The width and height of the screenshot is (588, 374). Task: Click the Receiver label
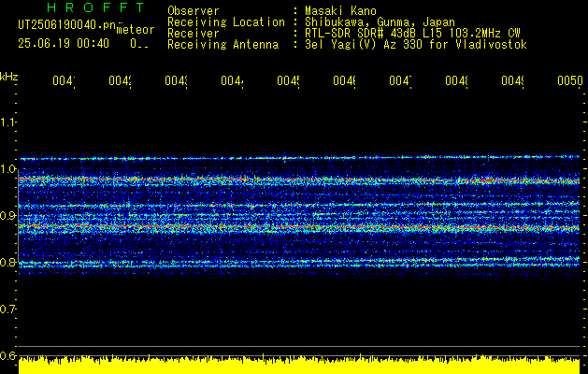[194, 34]
